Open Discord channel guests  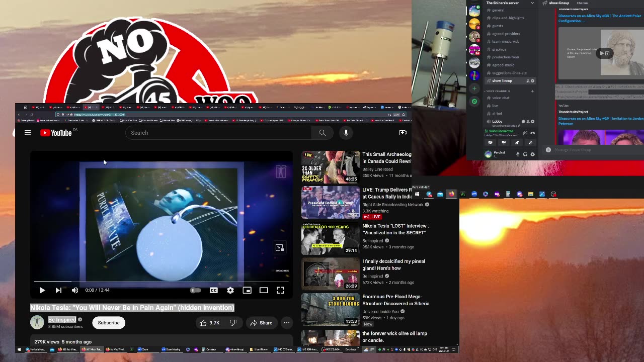click(x=498, y=26)
